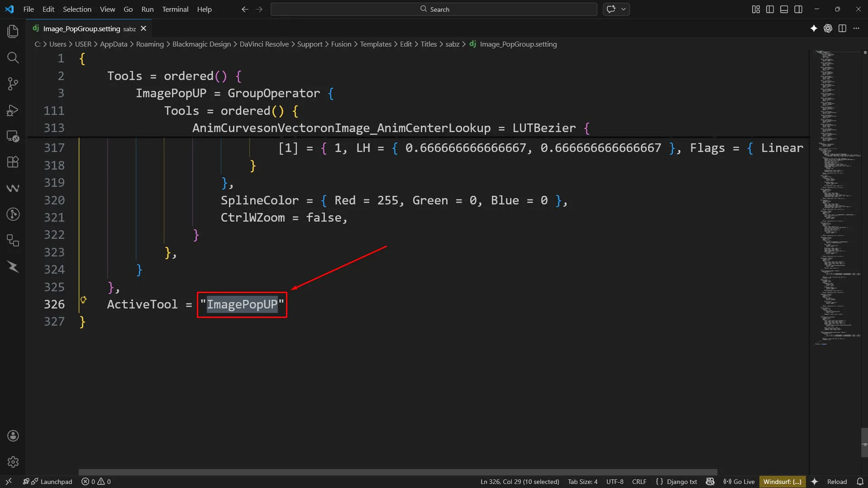The width and height of the screenshot is (868, 488).
Task: Change language mode from Django txt
Action: tap(677, 482)
